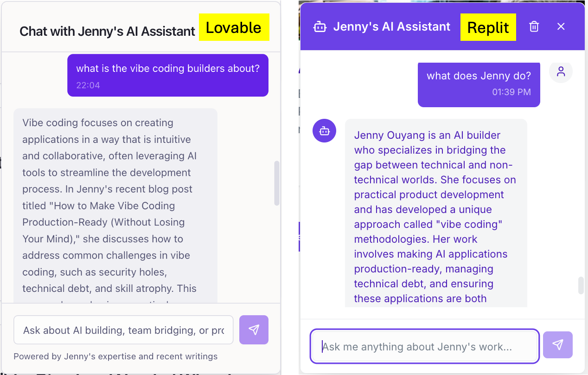Click the 22:04 timestamp in Lovable chat
This screenshot has height=375, width=588.
(x=88, y=85)
